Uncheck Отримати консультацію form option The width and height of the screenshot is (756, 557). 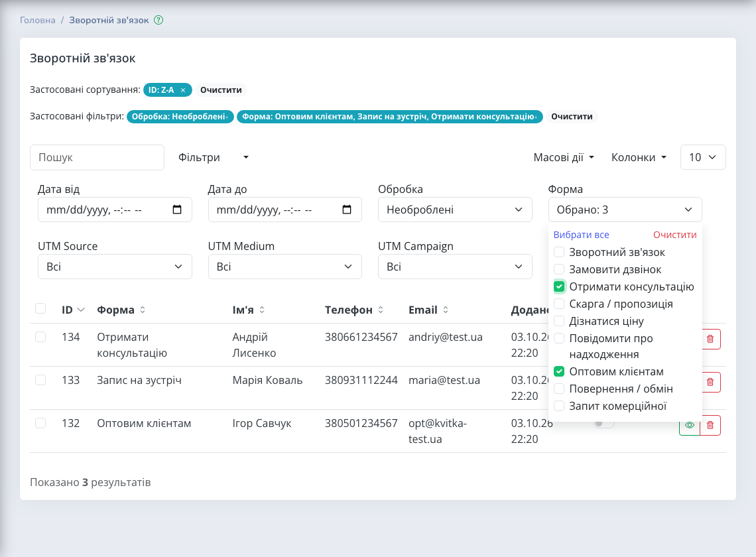pos(559,287)
